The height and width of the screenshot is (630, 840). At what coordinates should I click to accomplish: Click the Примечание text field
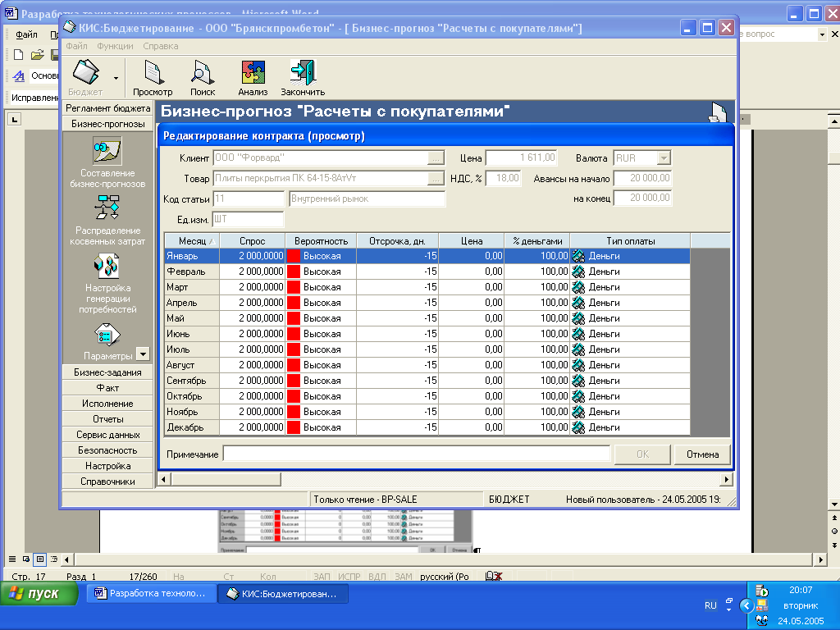pos(416,454)
